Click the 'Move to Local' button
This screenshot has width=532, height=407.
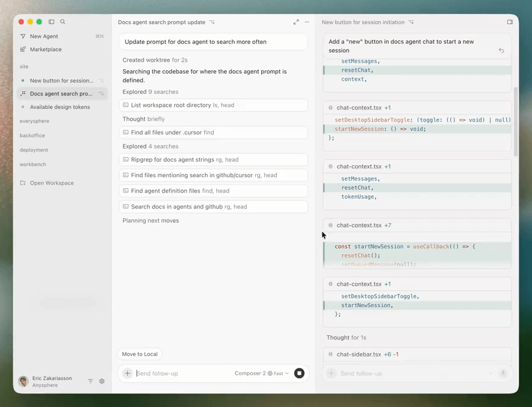coord(140,354)
